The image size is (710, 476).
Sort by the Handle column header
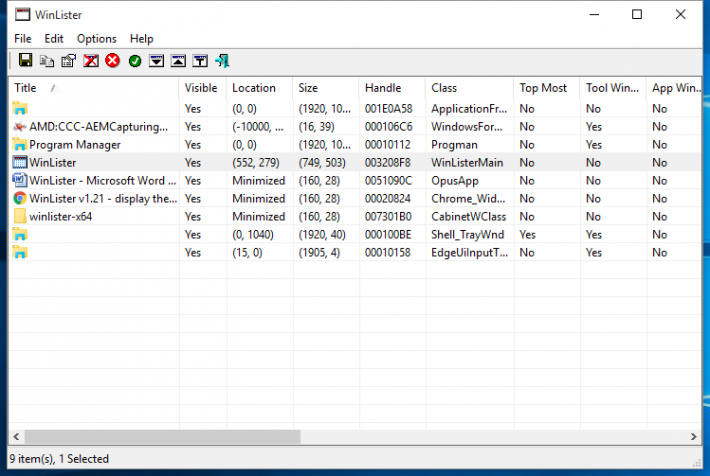click(392, 88)
